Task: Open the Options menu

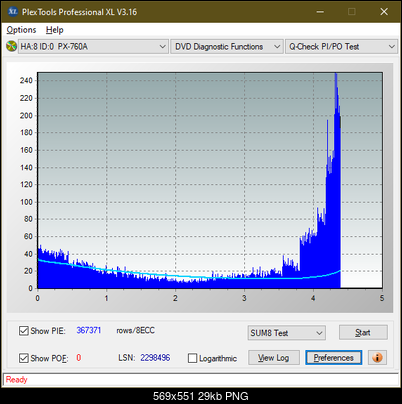Action: point(21,30)
